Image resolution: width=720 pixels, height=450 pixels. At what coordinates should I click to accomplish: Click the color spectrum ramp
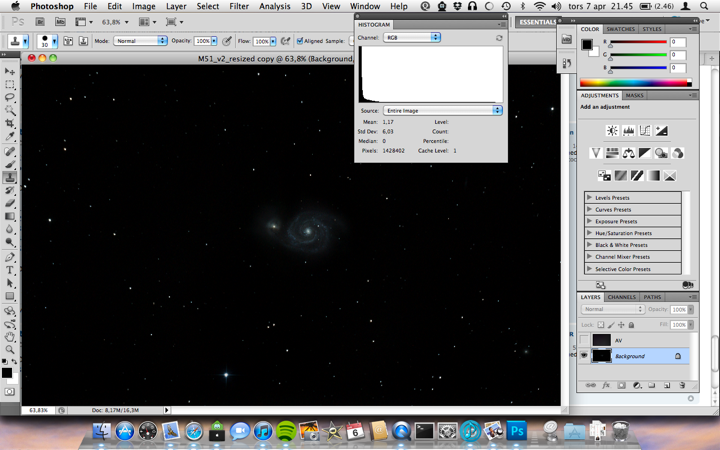pos(636,83)
